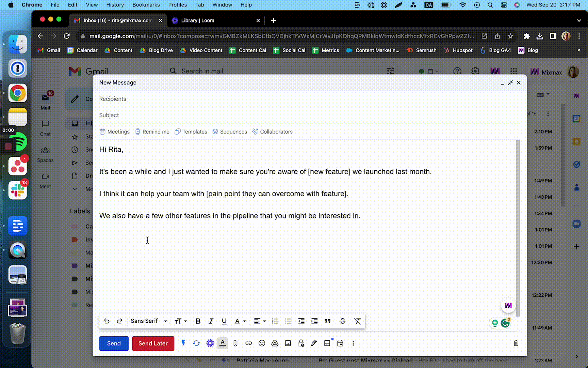The width and height of the screenshot is (588, 368).
Task: Click the red Send Later button
Action: click(153, 343)
